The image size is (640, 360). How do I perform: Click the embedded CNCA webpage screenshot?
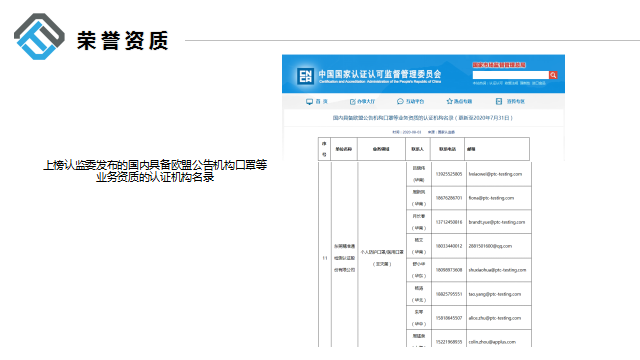click(423, 201)
